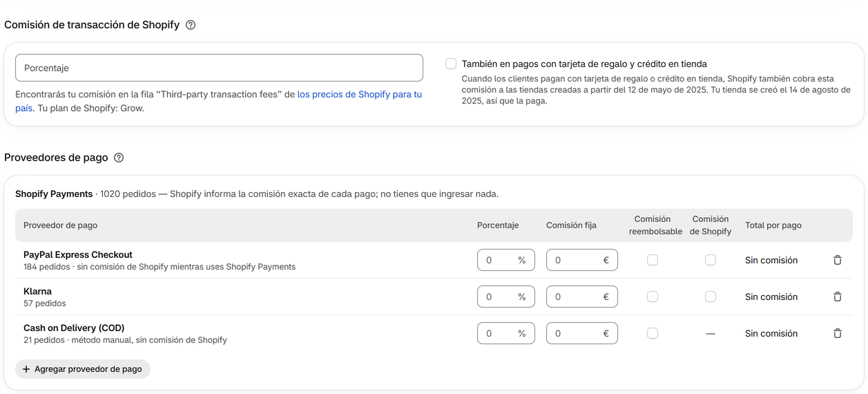Open help icon beside Proveedores de pago
Image resolution: width=868 pixels, height=394 pixels.
119,158
